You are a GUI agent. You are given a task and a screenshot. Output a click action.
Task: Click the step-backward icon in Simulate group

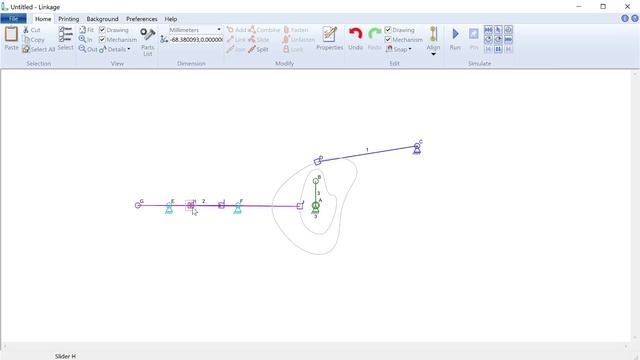point(488,49)
